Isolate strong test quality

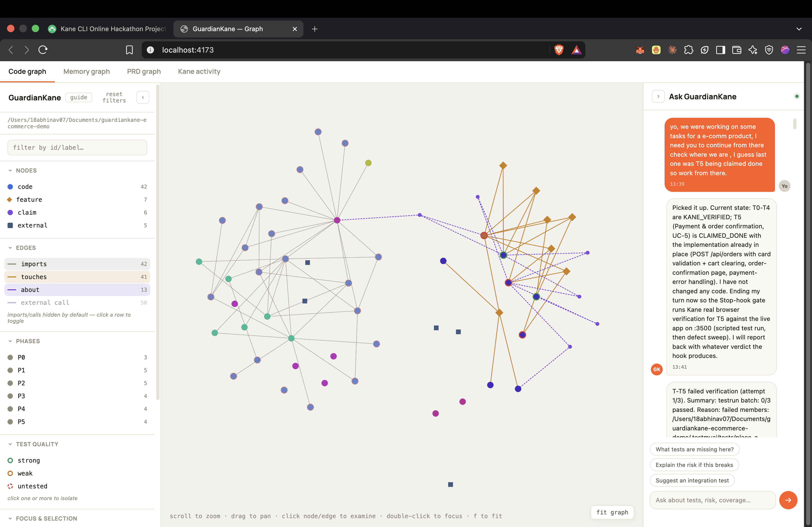77,460
